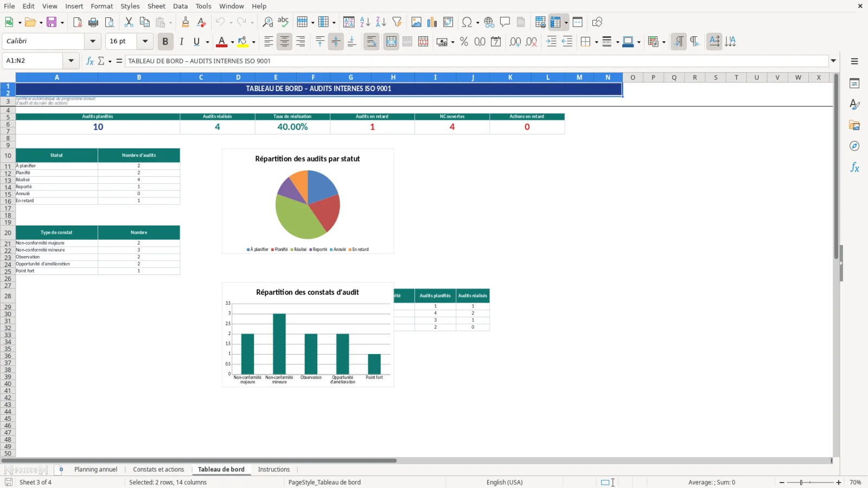
Task: Toggle print preview
Action: pyautogui.click(x=110, y=22)
